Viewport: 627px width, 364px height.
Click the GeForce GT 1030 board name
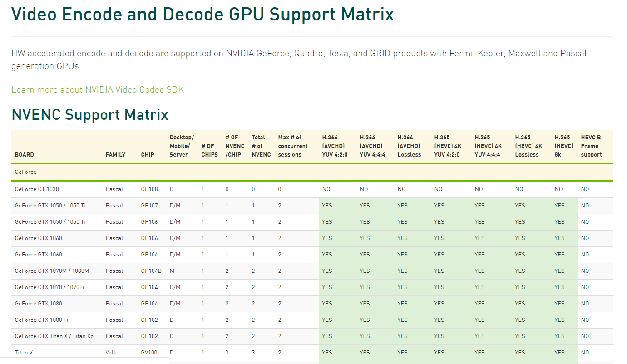[37, 189]
